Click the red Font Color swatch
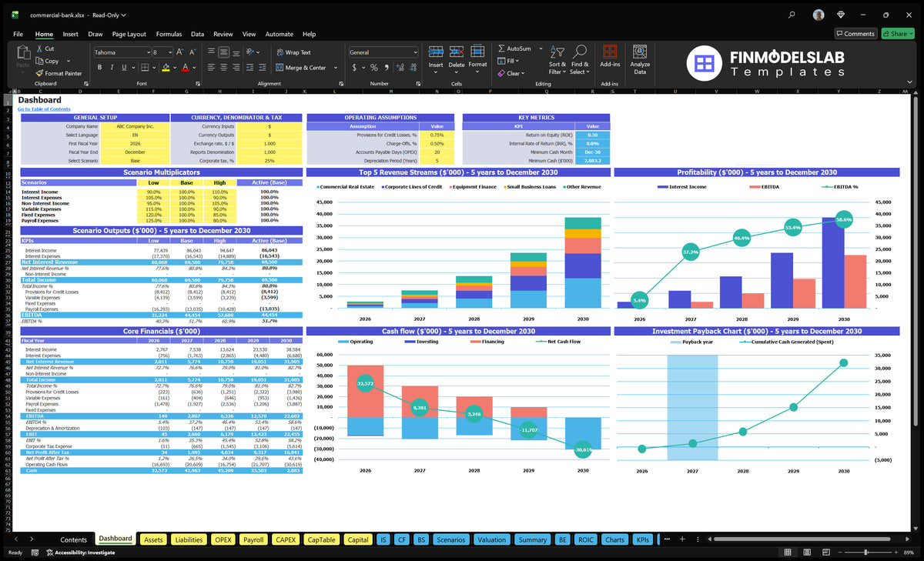 [185, 68]
